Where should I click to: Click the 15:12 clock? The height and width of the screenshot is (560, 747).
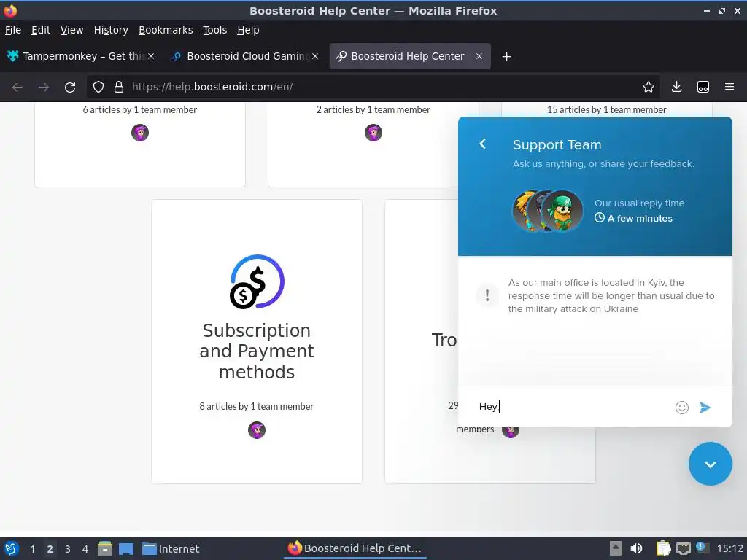[x=729, y=548]
